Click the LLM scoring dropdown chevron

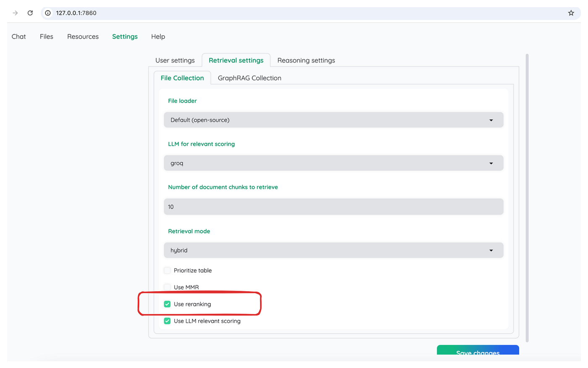[491, 163]
